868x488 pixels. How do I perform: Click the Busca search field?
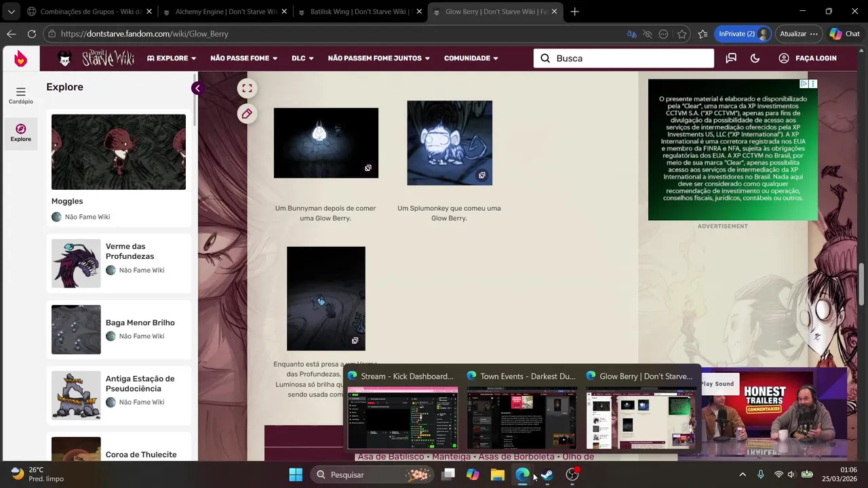[x=624, y=58]
